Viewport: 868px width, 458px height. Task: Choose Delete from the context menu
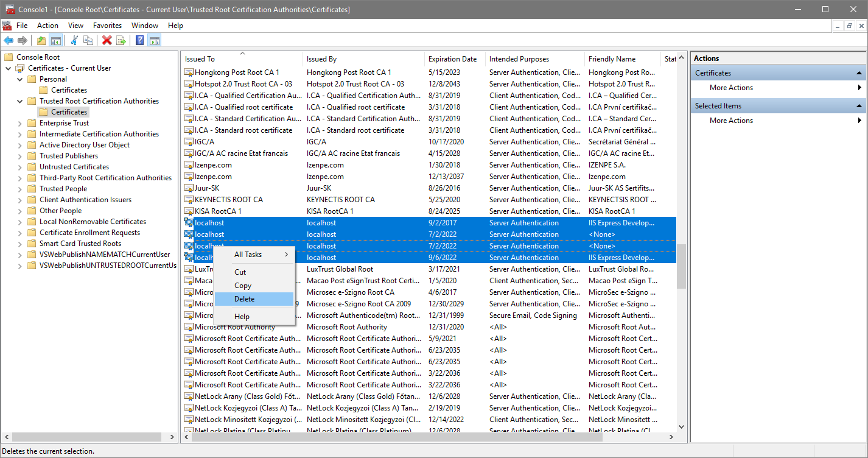(254, 299)
